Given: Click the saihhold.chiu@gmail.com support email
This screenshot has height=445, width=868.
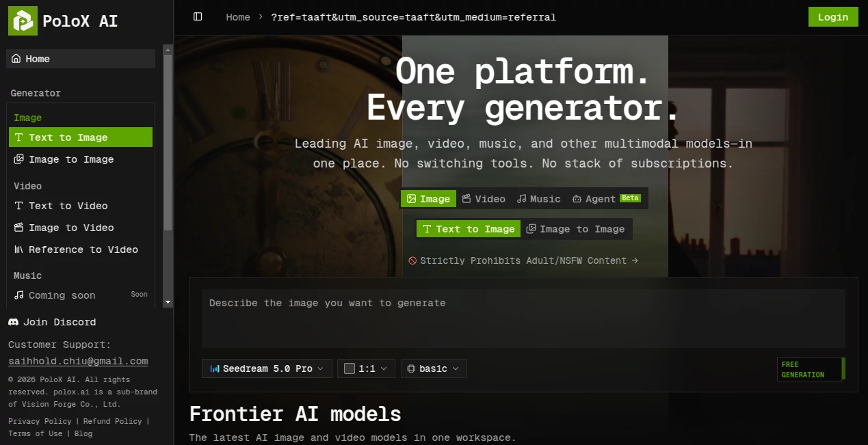Looking at the screenshot, I should (x=78, y=361).
